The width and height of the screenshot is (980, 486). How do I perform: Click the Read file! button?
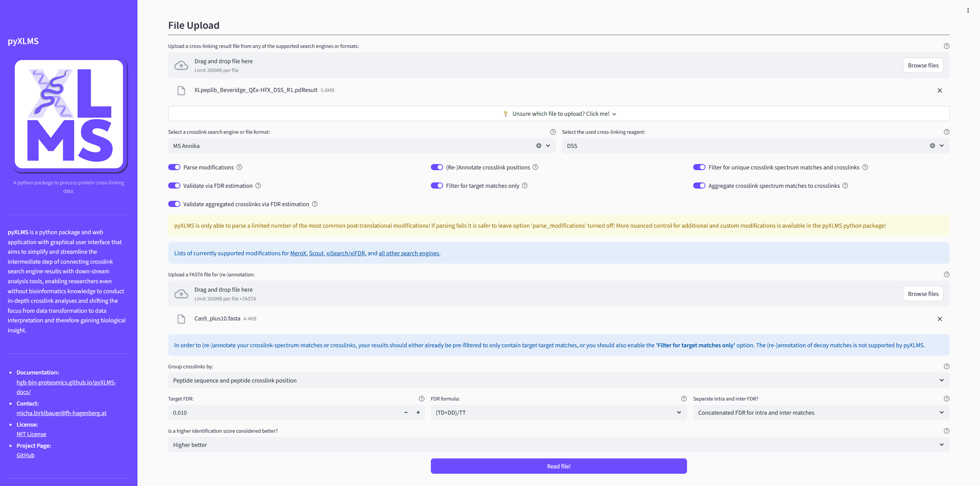point(558,466)
